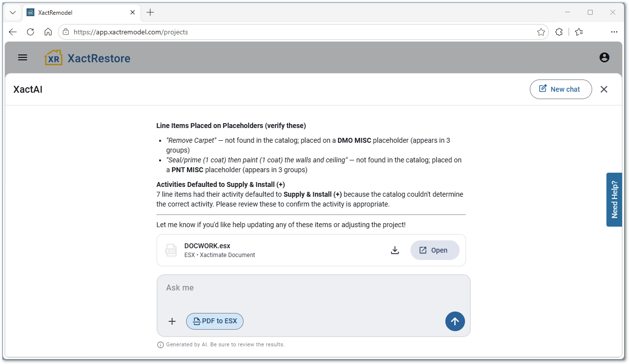
Task: Click the XactRestore house logo
Action: 54,58
